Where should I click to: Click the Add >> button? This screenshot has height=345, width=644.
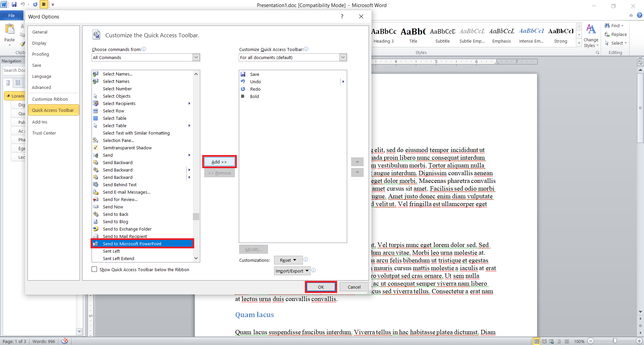(x=219, y=162)
